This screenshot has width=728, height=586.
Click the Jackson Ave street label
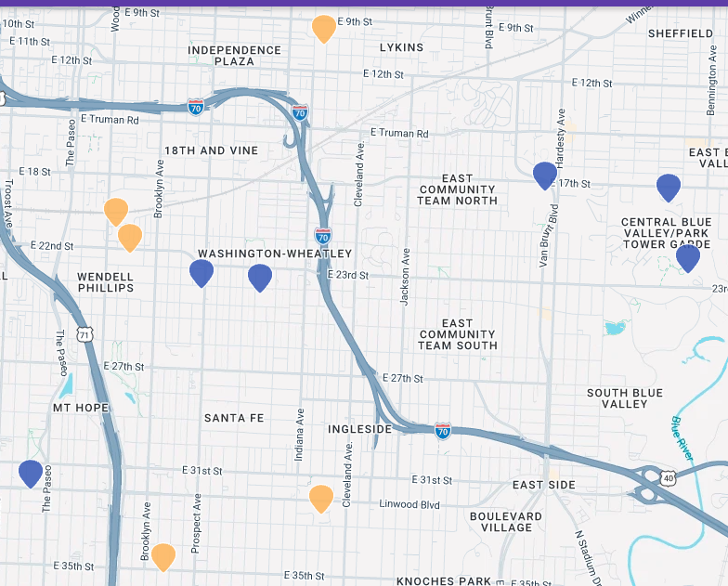pos(405,277)
